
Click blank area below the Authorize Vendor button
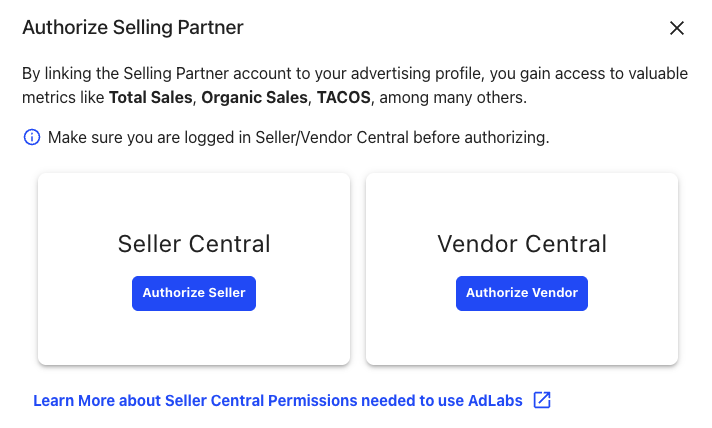point(522,338)
